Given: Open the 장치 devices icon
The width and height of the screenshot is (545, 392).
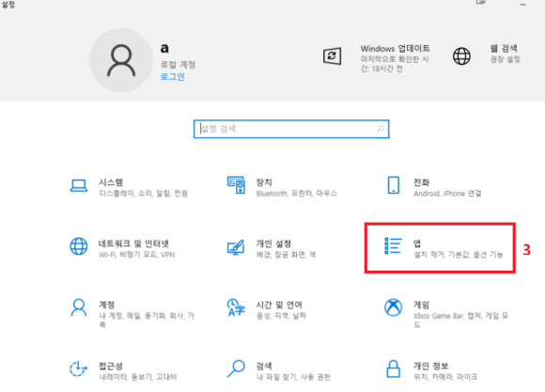Looking at the screenshot, I should click(x=237, y=185).
